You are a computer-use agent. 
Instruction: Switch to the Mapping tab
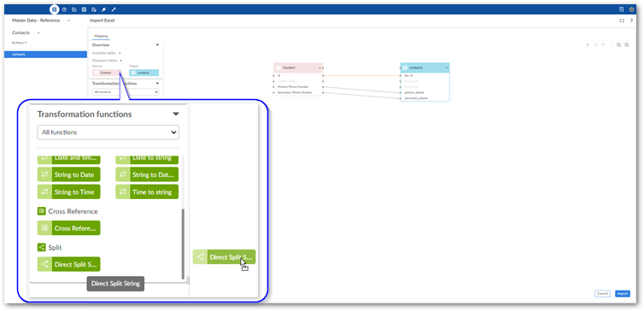pyautogui.click(x=101, y=36)
